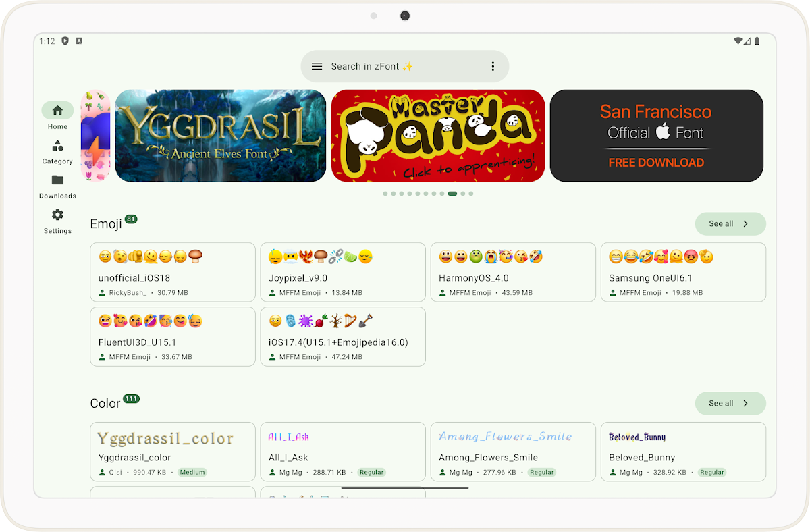Select the first carousel page indicator dot

[x=385, y=194]
